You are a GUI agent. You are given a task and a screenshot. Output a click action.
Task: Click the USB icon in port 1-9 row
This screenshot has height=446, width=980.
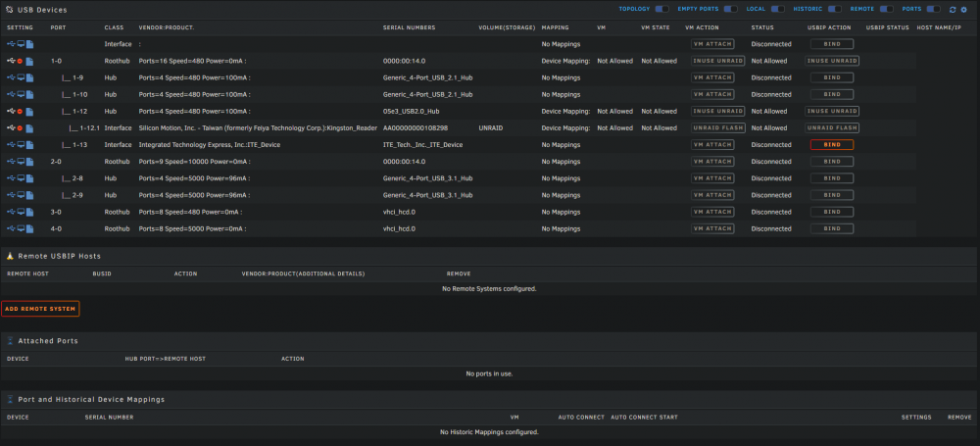coord(11,77)
